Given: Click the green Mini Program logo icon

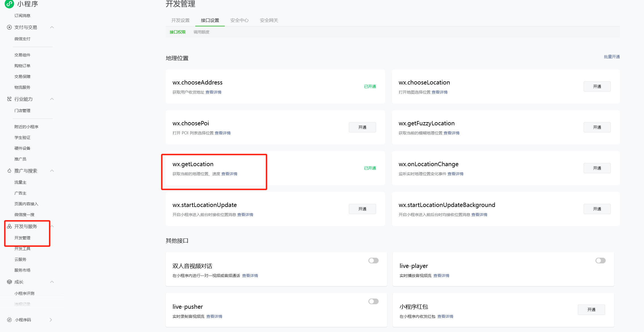Looking at the screenshot, I should (x=9, y=4).
